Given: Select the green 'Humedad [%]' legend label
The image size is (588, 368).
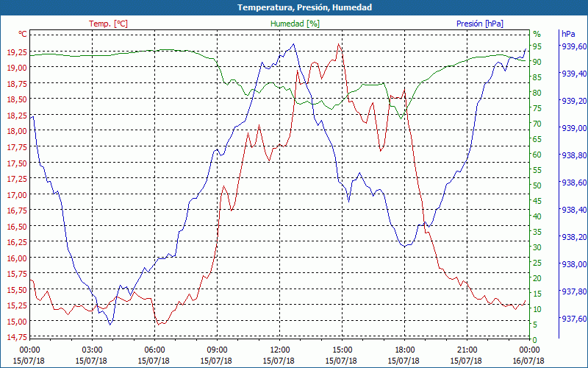Looking at the screenshot, I should coord(295,24).
